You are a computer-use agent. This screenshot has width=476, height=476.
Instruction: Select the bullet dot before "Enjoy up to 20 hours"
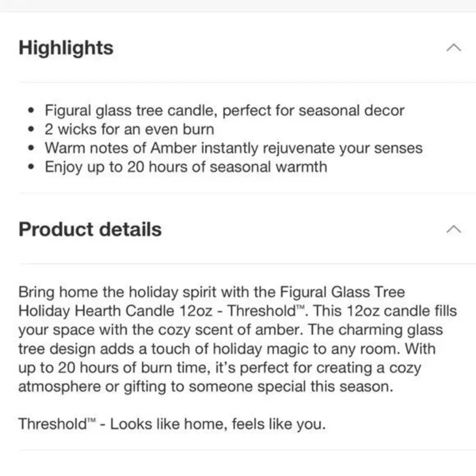[31, 167]
